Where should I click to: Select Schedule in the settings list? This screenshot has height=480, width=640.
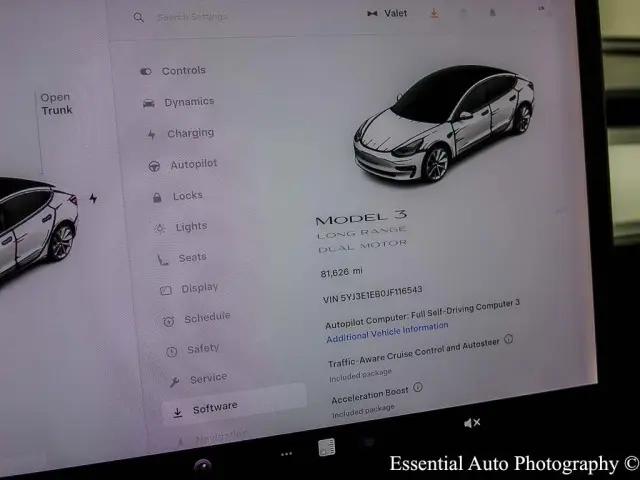[x=197, y=319]
